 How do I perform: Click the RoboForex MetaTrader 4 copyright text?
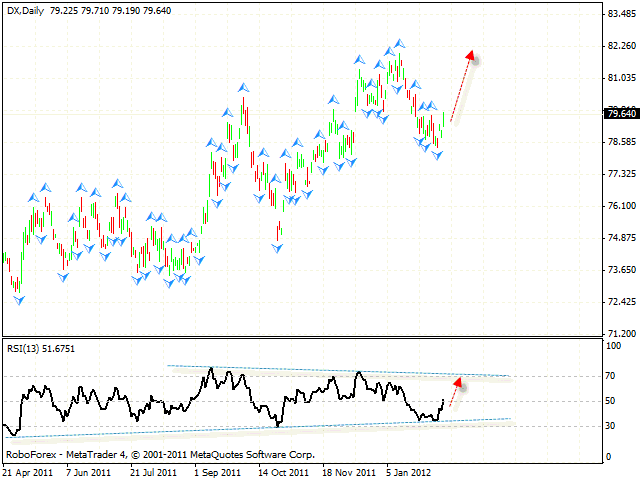(x=160, y=455)
